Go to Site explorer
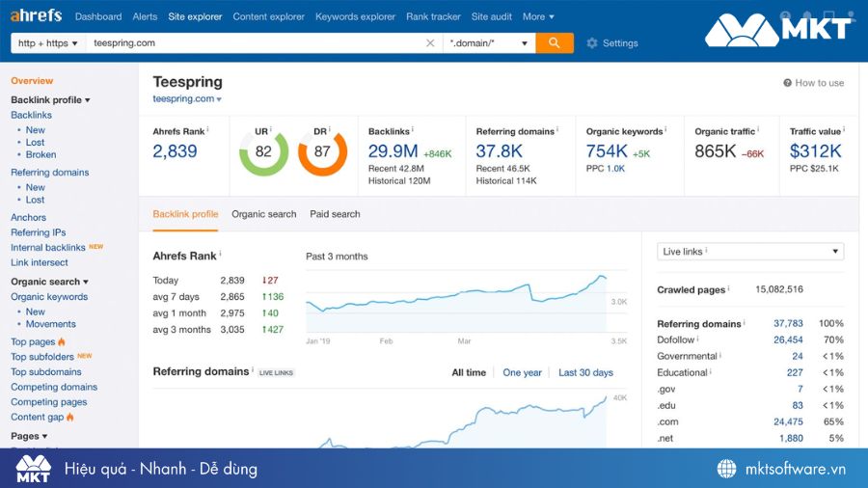 (x=195, y=16)
